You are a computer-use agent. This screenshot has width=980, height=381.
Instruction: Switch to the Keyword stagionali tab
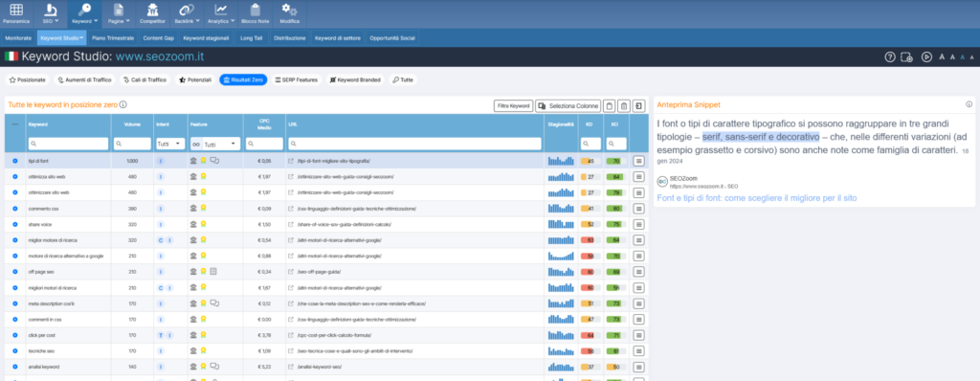coord(207,37)
